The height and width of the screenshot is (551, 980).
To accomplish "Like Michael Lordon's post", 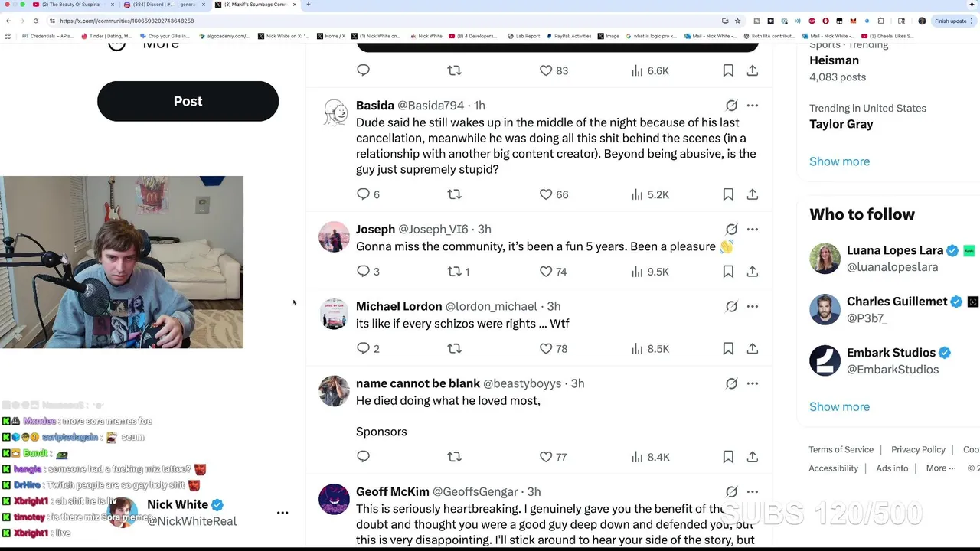I will tap(546, 349).
